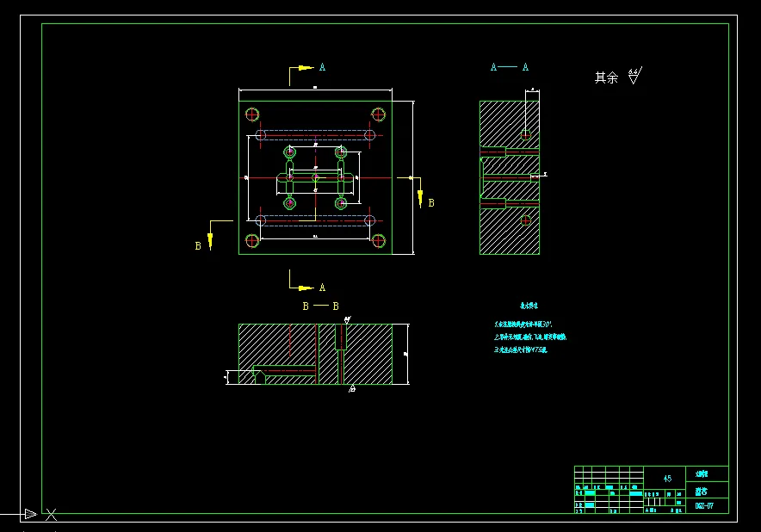
Task: Click the drawing number DGZ-07
Action: click(x=704, y=506)
